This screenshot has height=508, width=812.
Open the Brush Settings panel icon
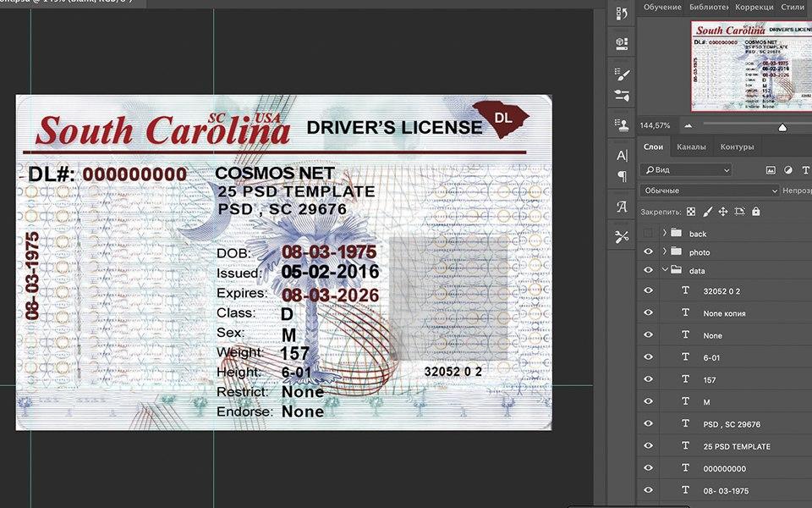coord(622,75)
